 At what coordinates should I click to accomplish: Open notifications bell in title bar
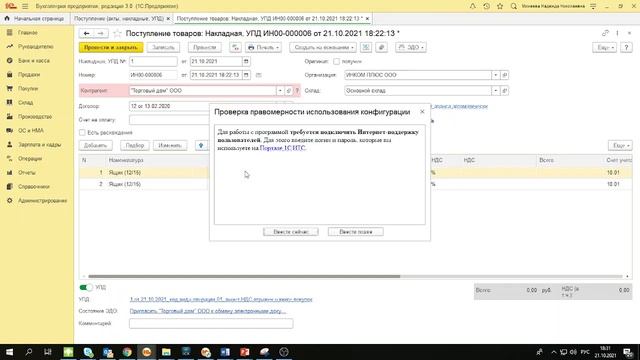(x=472, y=6)
